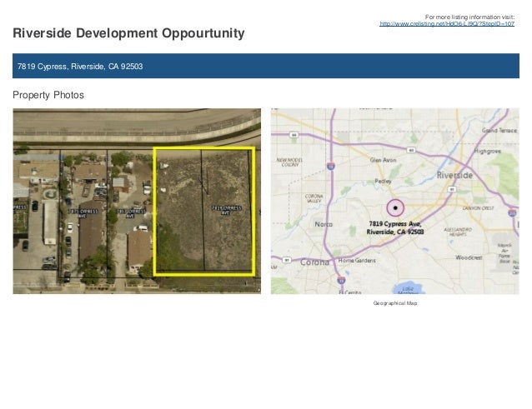The width and height of the screenshot is (532, 409).
Task: Click the 'Riverside' city label on map
Action: (454, 175)
